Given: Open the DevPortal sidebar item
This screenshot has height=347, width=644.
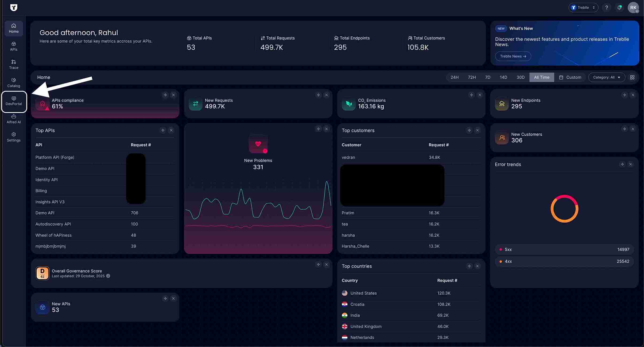Looking at the screenshot, I should [x=14, y=101].
